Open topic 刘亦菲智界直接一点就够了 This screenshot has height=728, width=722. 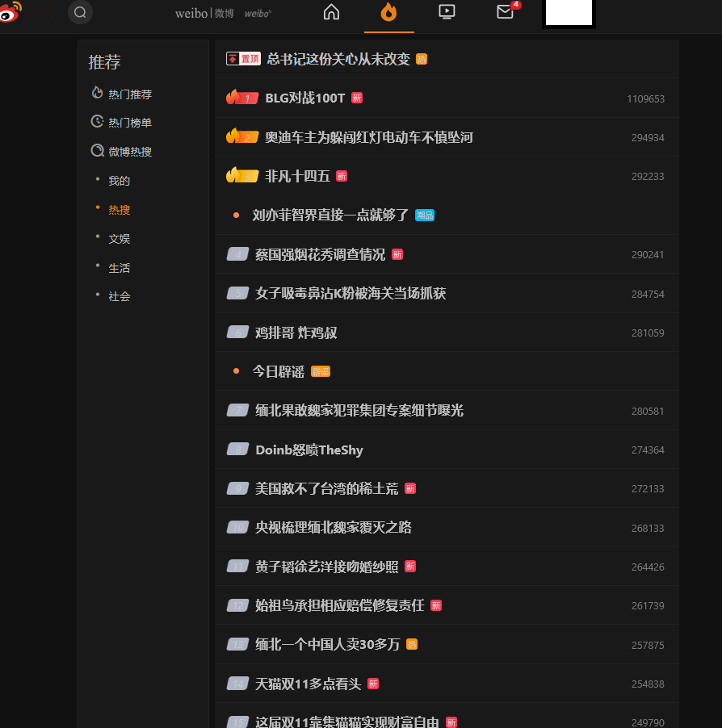click(330, 215)
